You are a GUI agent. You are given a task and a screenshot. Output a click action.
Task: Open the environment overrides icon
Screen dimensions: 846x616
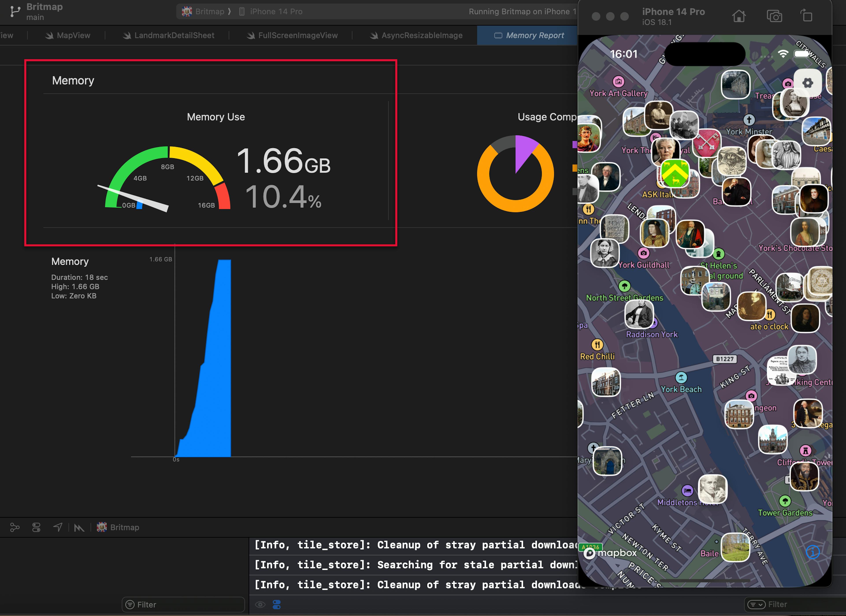(x=36, y=527)
